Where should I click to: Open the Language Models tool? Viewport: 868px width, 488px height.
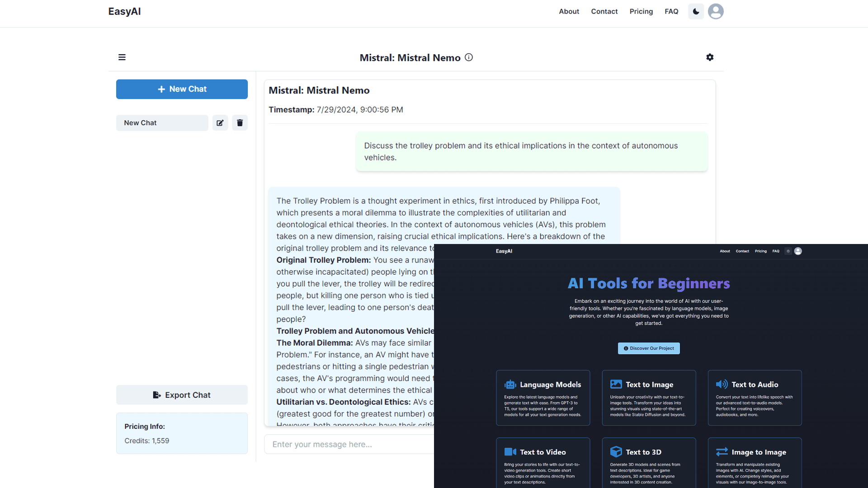point(542,398)
